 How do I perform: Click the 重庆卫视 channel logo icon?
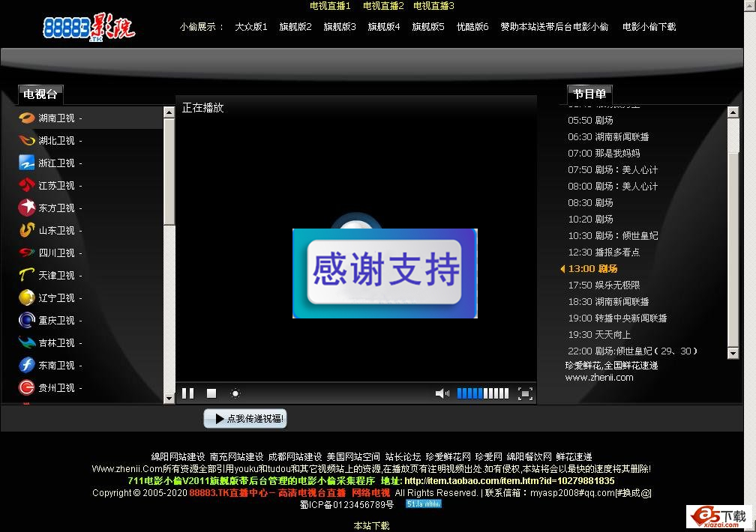tap(26, 320)
